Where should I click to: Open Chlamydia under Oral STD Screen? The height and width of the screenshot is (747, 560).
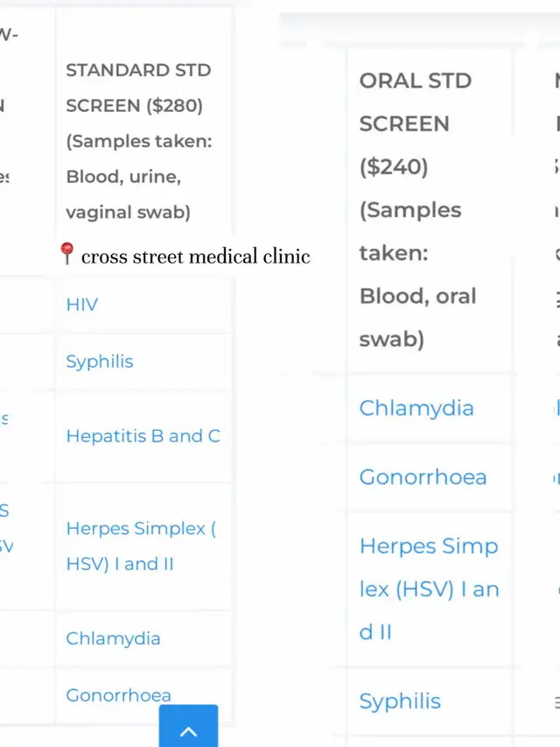pyautogui.click(x=416, y=408)
